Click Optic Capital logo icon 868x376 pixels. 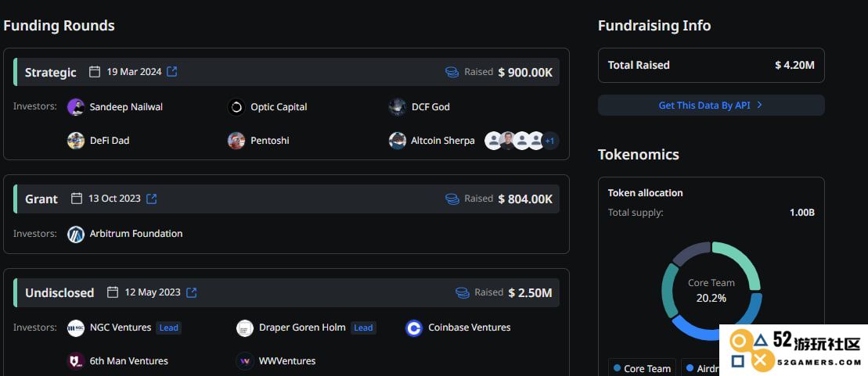pos(236,107)
